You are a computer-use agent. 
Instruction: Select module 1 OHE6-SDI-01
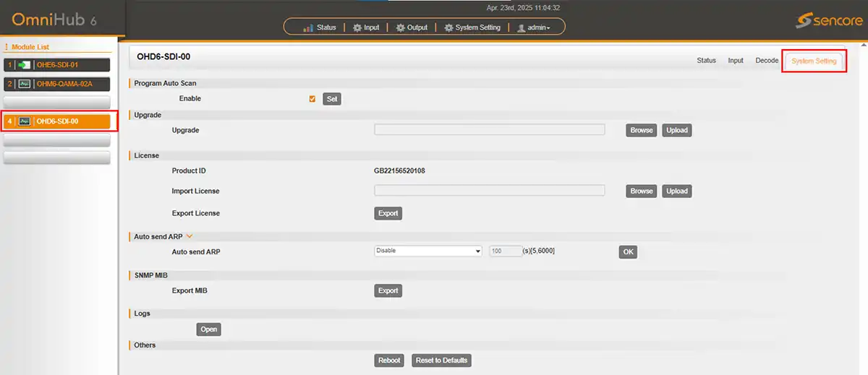pos(57,65)
